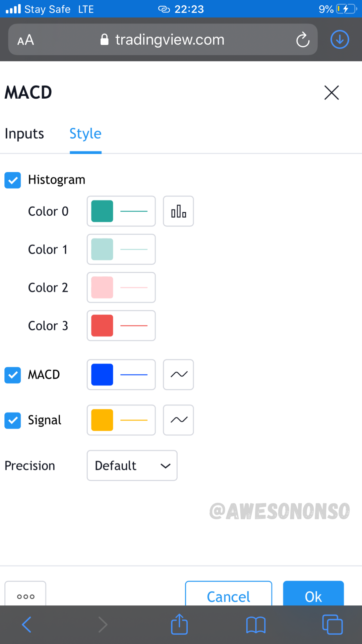Open the Safari AA text options
This screenshot has height=644, width=362.
26,40
